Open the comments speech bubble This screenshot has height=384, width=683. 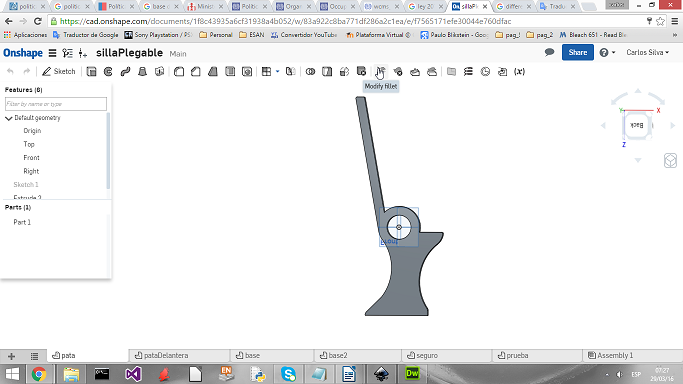(x=549, y=52)
